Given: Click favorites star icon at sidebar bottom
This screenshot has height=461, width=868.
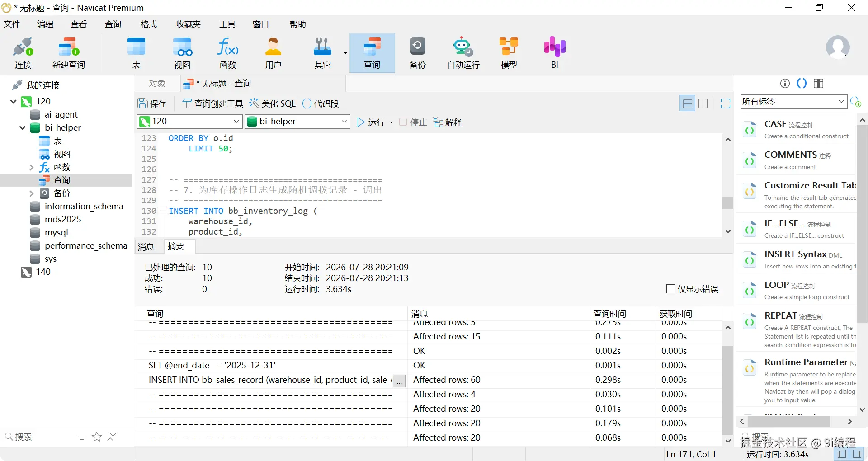Looking at the screenshot, I should (97, 437).
